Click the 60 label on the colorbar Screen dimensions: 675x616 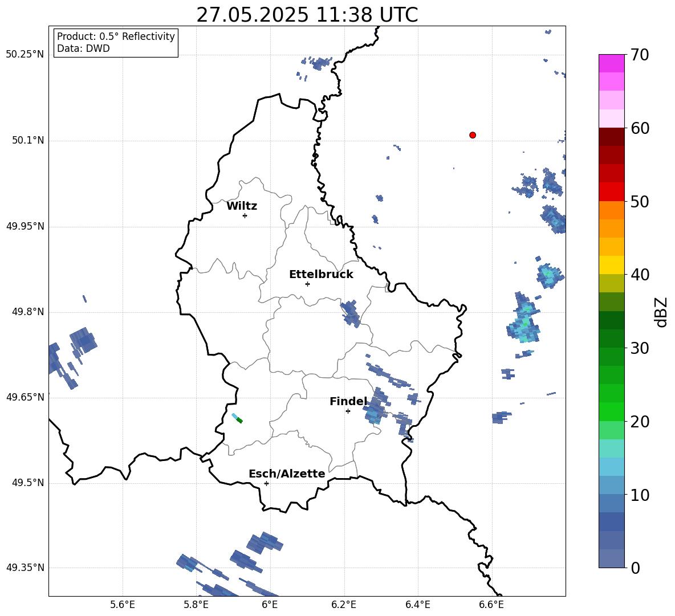click(640, 128)
